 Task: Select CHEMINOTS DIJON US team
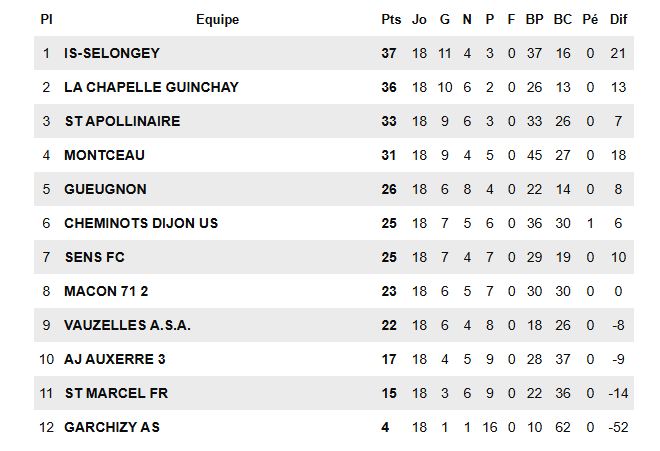click(141, 223)
